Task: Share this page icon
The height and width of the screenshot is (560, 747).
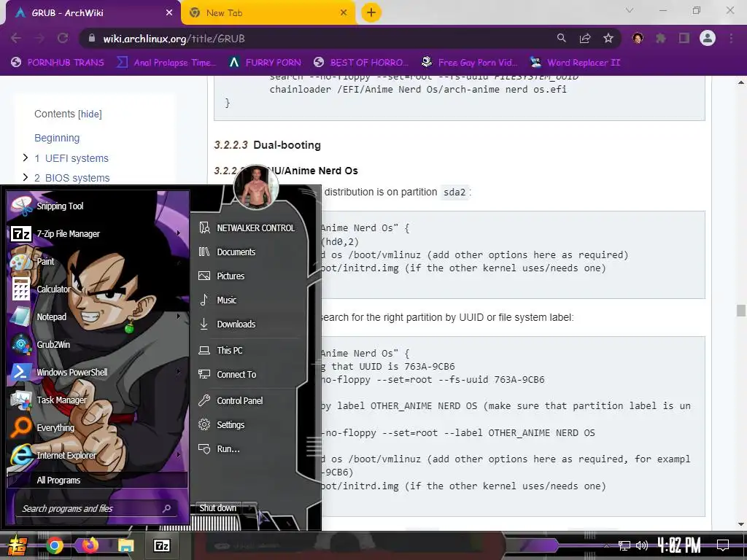Action: pyautogui.click(x=585, y=38)
